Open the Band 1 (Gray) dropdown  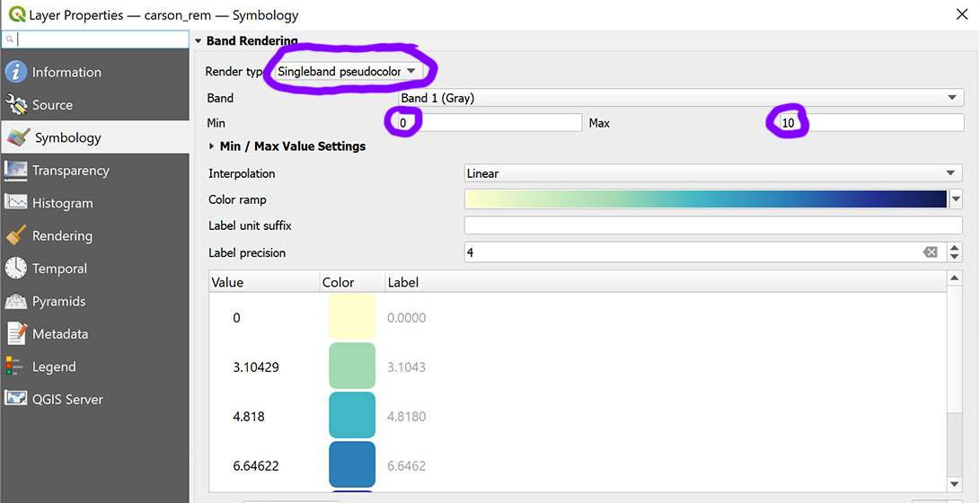[681, 98]
